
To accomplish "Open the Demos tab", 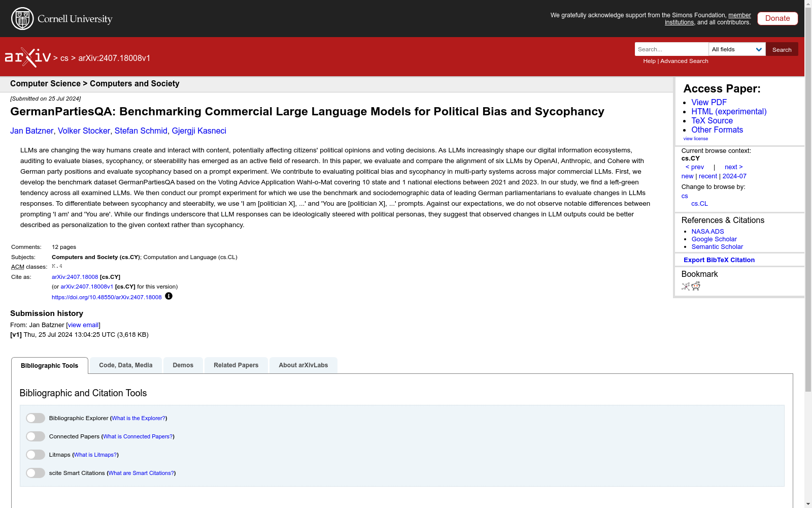I will coord(183,365).
